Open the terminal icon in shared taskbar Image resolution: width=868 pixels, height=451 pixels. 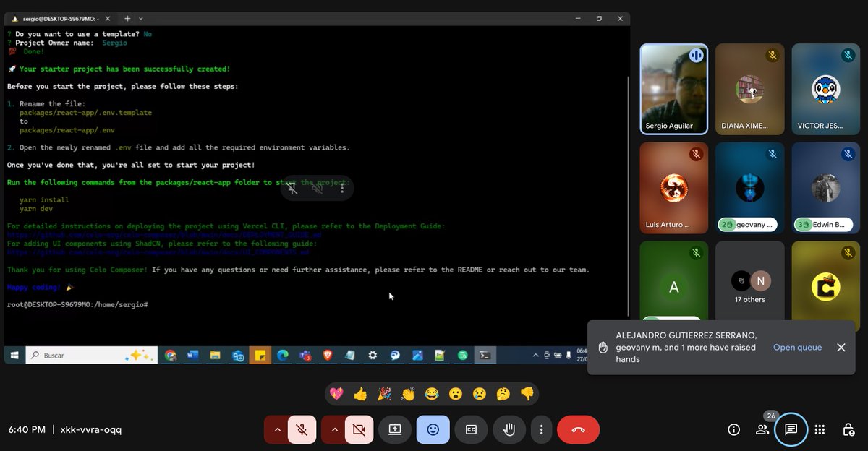tap(486, 356)
